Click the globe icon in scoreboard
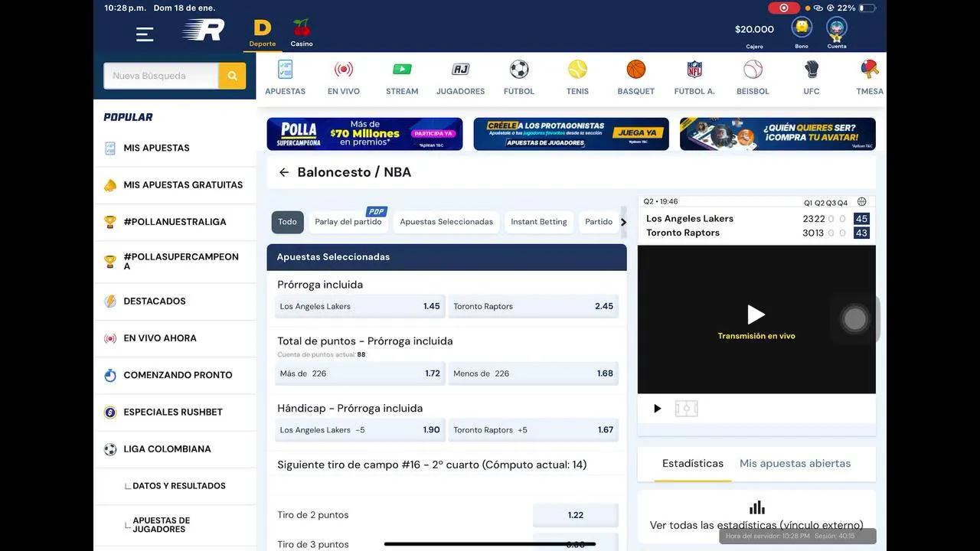This screenshot has height=551, width=980. point(862,202)
